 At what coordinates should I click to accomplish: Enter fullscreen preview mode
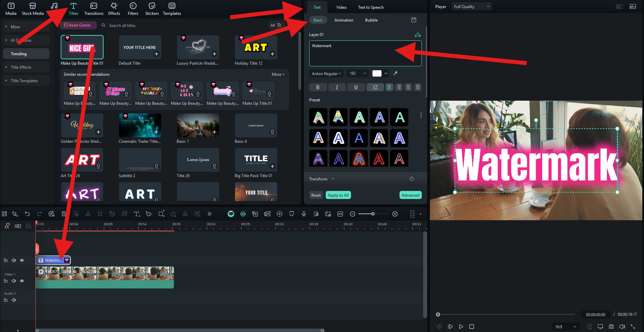pos(633,327)
